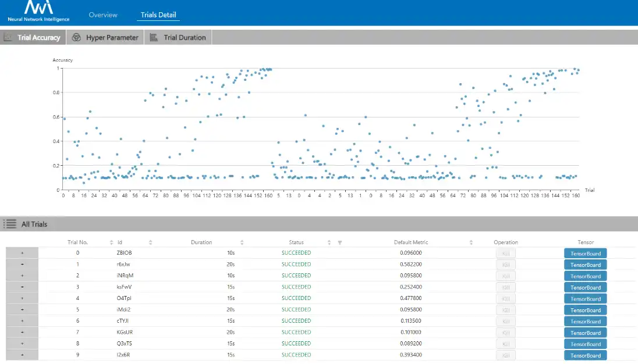Open the Trials Detail page
Image resolution: width=638 pixels, height=364 pixels.
158,15
